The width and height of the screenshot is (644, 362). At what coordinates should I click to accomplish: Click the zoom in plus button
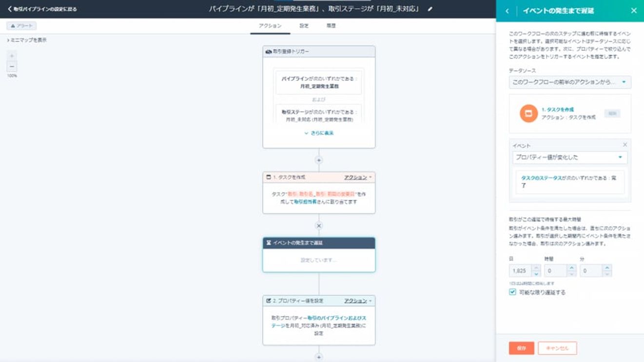pos(12,56)
